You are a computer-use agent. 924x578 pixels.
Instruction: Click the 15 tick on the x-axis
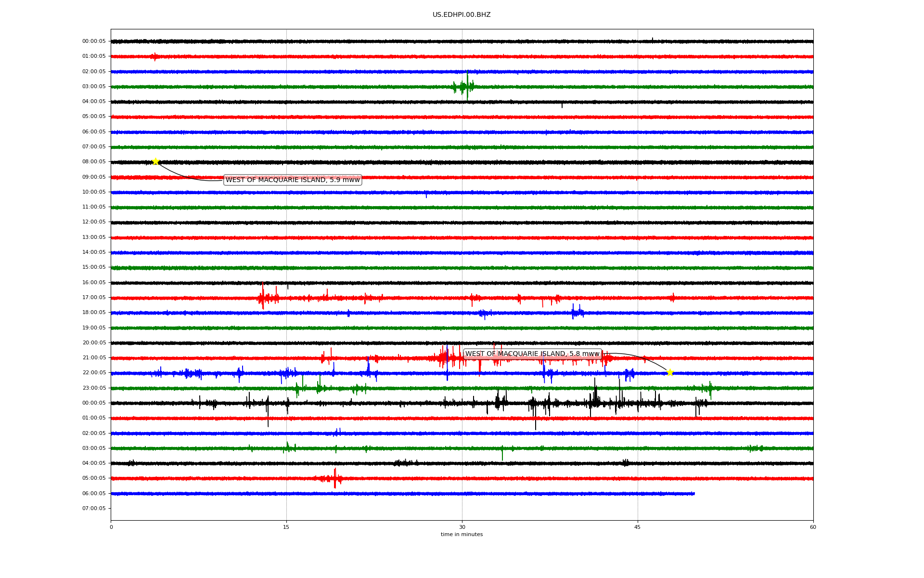coord(286,527)
